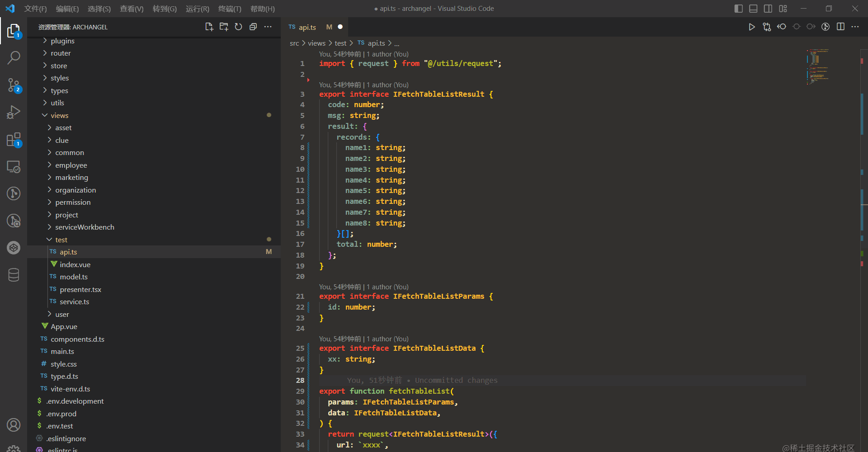Open editor more actions ellipsis
868x452 pixels.
point(855,27)
